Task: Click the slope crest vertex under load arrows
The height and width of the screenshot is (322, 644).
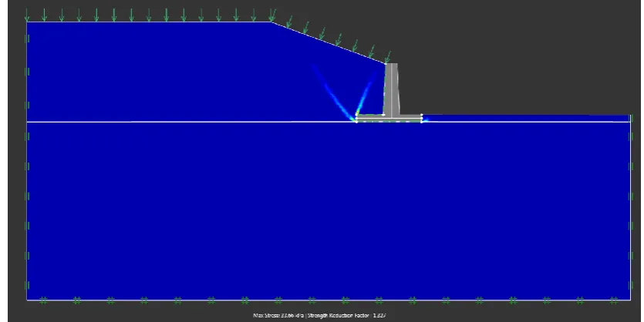Action: click(271, 22)
